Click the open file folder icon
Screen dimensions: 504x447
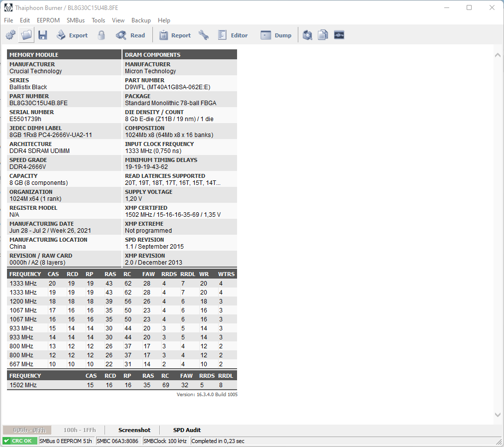point(27,35)
